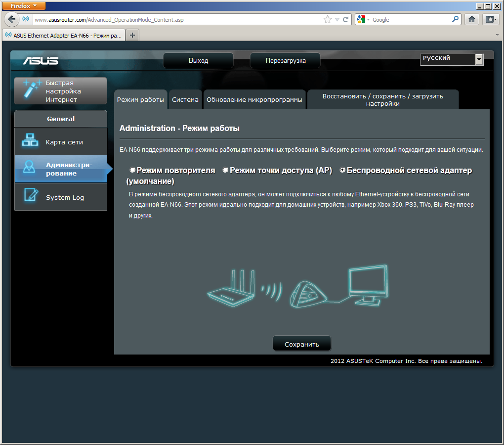Open tab list arrow in tab bar
Screen dimensions: 504x445
(497, 35)
